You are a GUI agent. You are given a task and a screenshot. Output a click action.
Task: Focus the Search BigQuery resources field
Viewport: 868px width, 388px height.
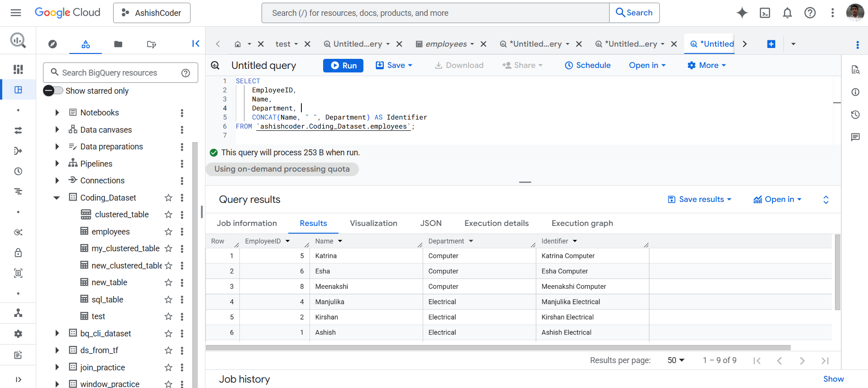pyautogui.click(x=120, y=73)
